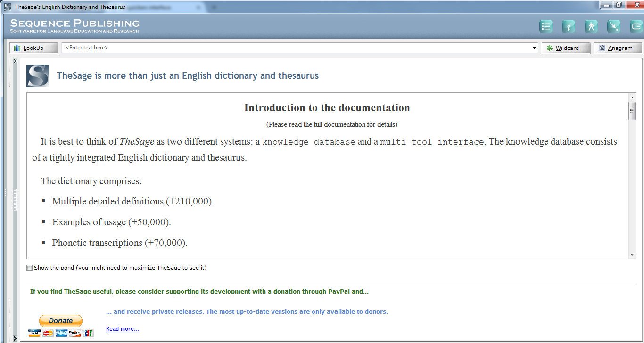Click the documentation scrollbar down arrow
The image size is (644, 343).
click(x=632, y=254)
